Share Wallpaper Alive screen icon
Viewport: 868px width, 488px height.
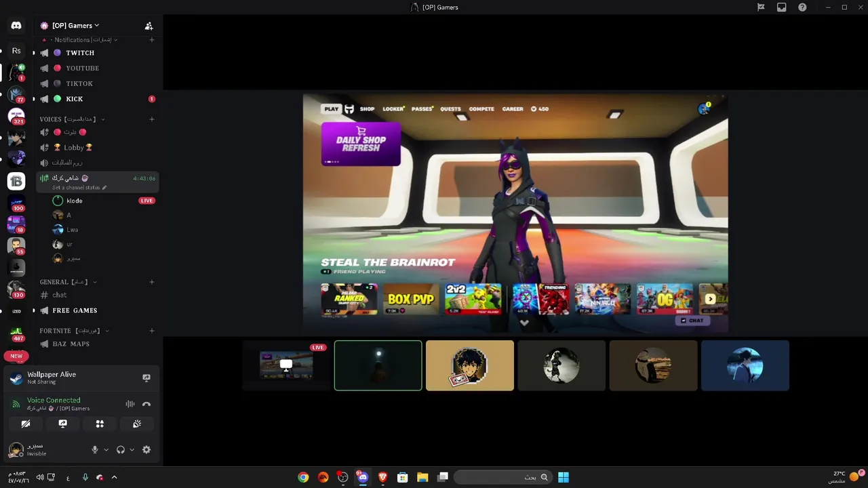tap(146, 378)
